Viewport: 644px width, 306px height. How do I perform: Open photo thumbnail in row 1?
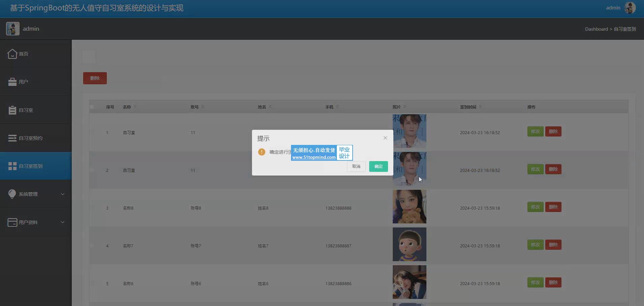point(410,131)
